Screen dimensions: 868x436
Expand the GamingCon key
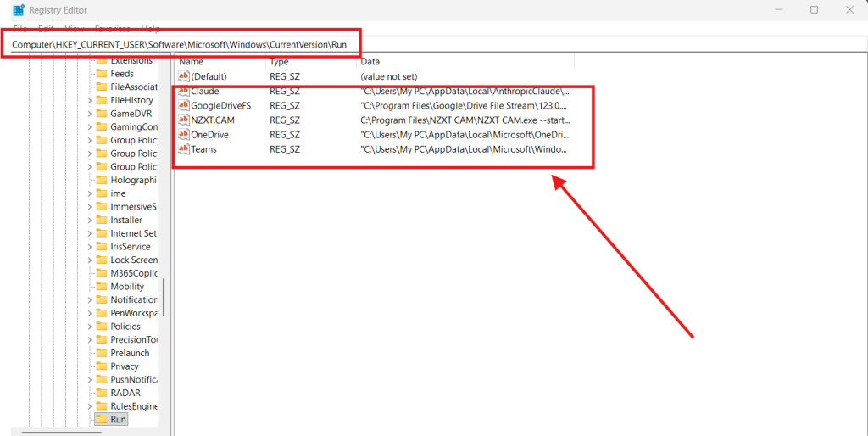[90, 127]
